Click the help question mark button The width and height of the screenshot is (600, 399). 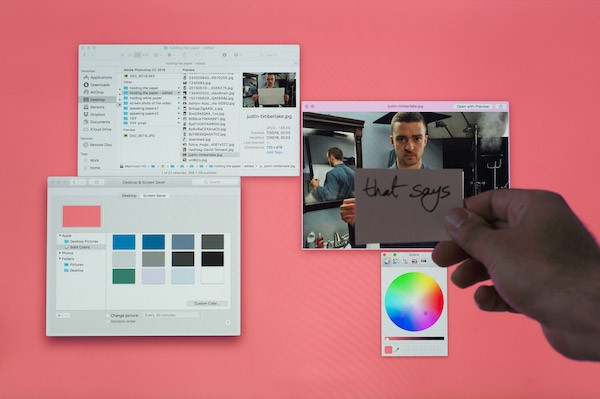point(228,322)
